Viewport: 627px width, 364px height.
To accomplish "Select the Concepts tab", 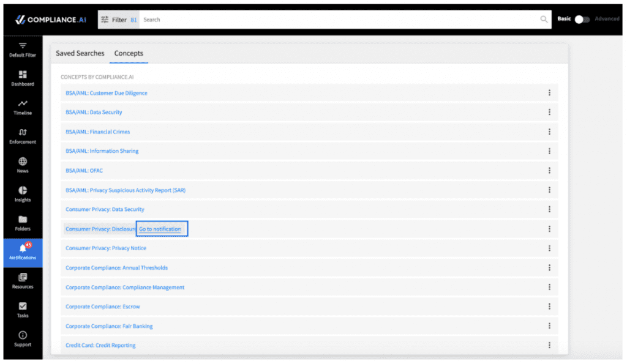I will (129, 53).
